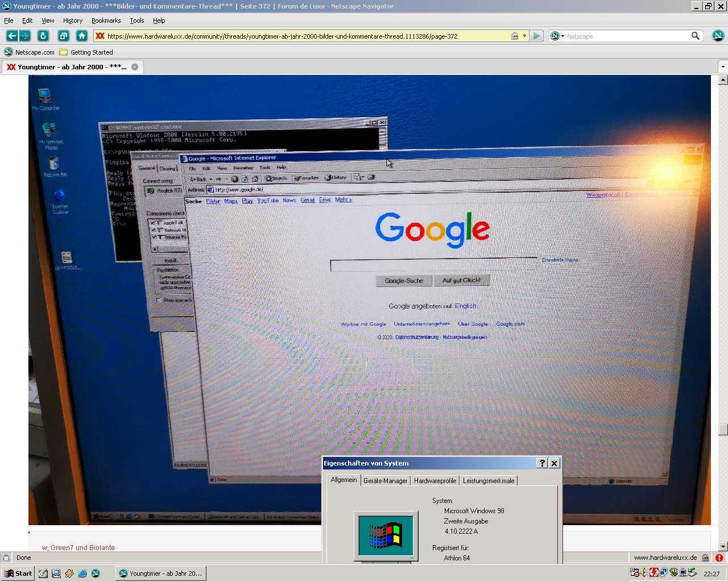The width and height of the screenshot is (728, 582).
Task: Open the Windows Start button
Action: (18, 573)
